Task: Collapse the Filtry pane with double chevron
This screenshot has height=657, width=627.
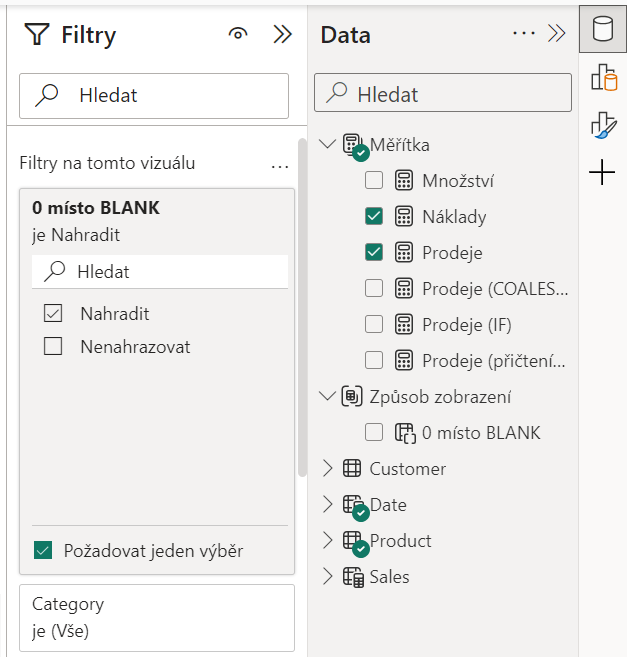Action: (282, 34)
